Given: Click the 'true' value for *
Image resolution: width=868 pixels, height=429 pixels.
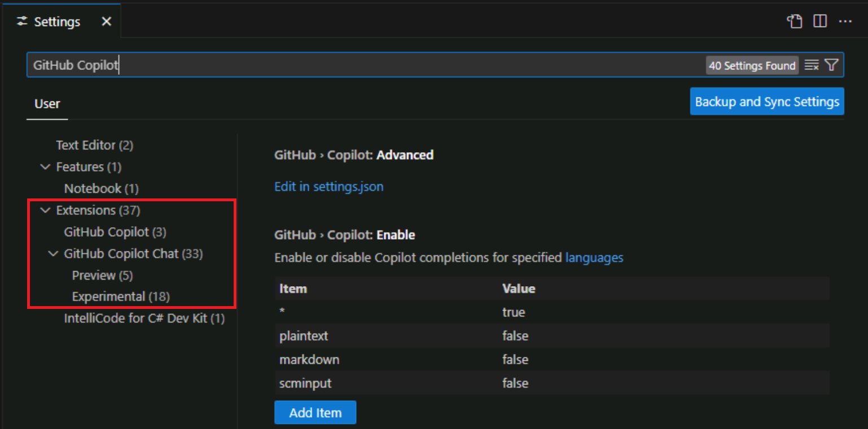Looking at the screenshot, I should click(x=514, y=312).
